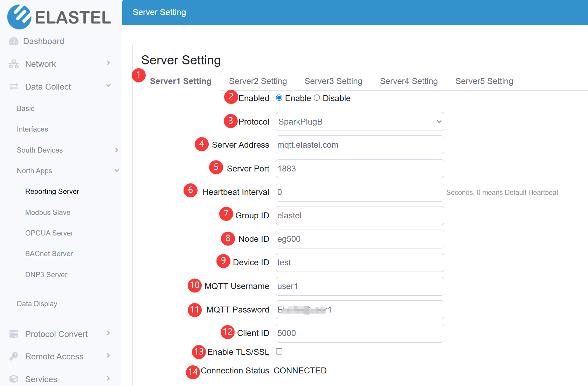Collapse the North Apps chevron
The image size is (588, 386).
117,170
